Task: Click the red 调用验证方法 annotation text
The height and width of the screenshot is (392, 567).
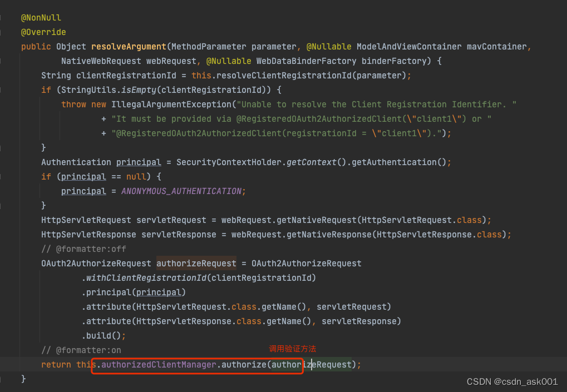Action: (x=292, y=349)
